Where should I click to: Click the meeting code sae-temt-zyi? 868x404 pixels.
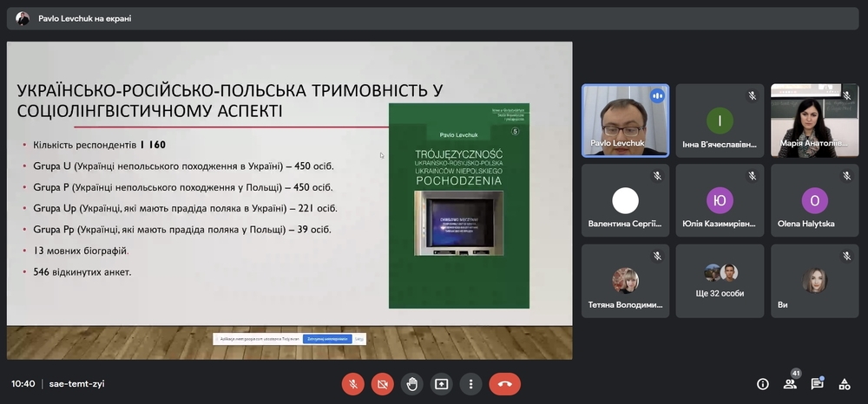(77, 384)
